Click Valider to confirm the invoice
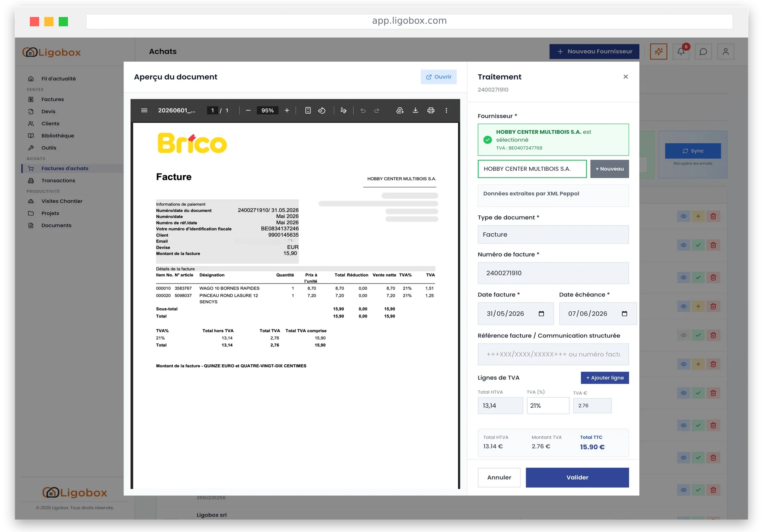 pos(577,478)
